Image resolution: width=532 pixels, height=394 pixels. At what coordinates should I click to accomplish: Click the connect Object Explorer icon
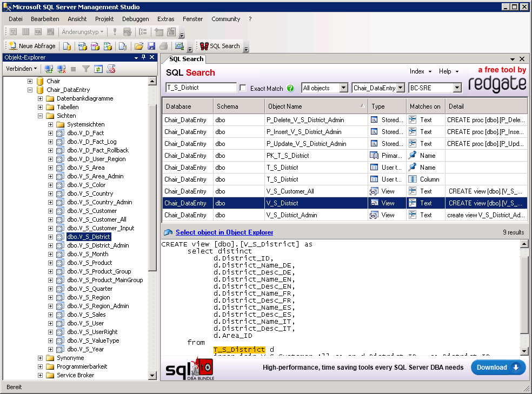(49, 69)
